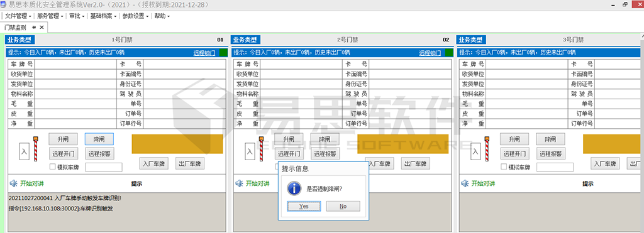
Task: Decline forced gate lowering with No
Action: click(343, 207)
